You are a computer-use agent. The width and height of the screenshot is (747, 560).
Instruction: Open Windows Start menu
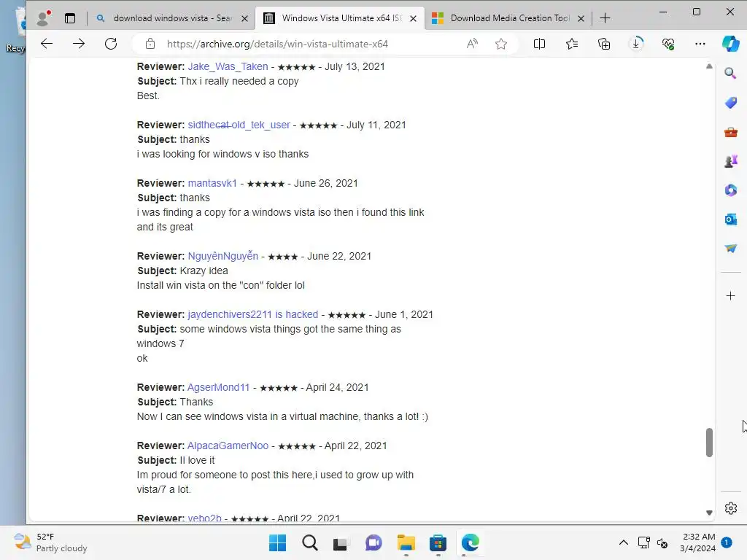[277, 542]
